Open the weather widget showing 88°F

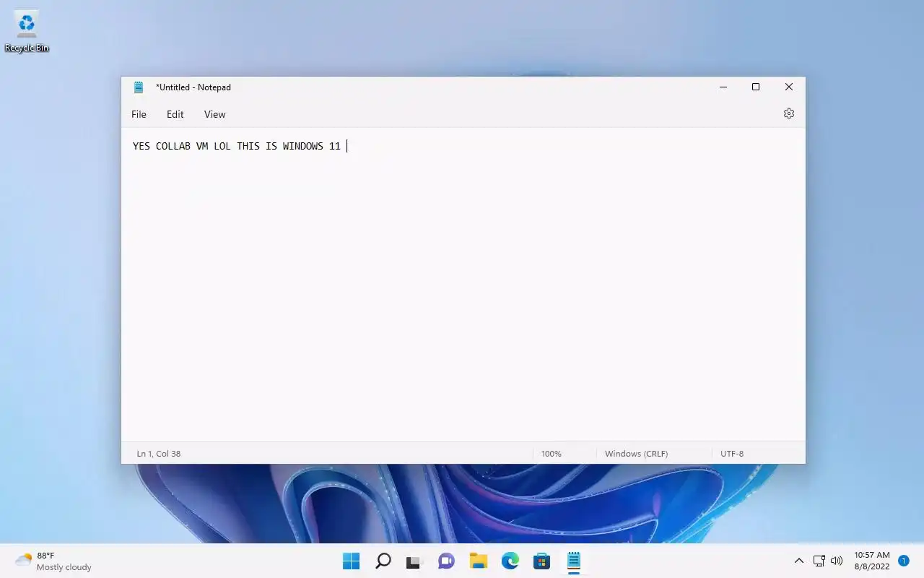[x=53, y=561]
